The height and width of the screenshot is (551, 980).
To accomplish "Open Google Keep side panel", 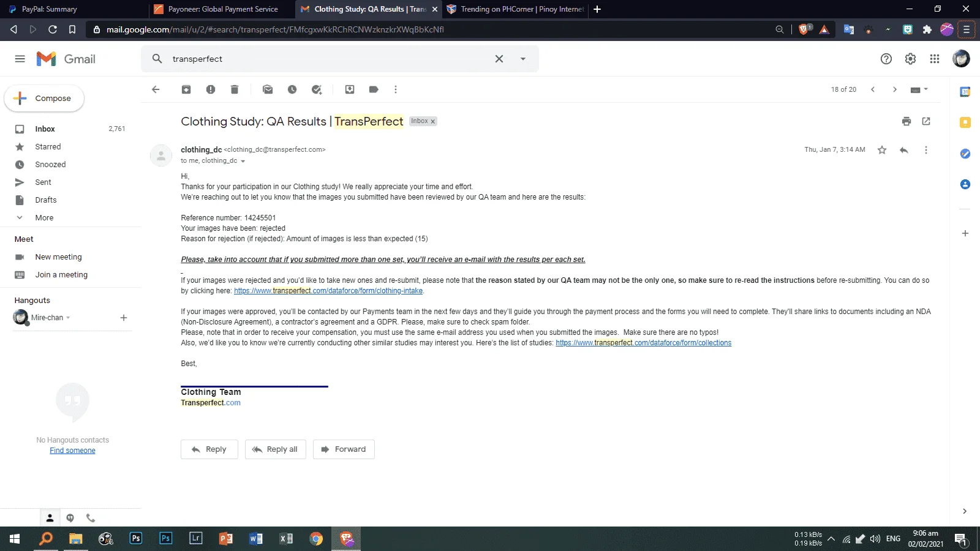I will 965,122.
